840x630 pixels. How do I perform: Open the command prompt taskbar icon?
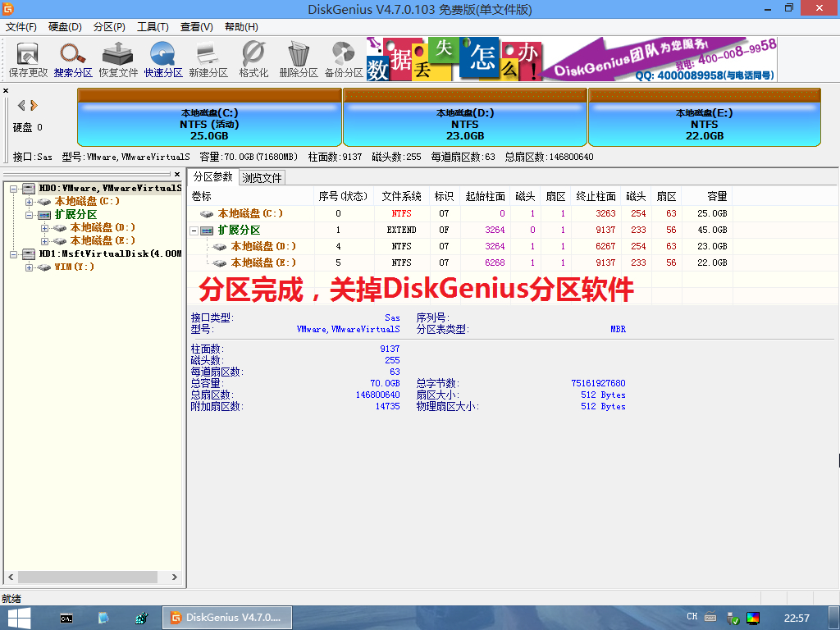(x=66, y=619)
